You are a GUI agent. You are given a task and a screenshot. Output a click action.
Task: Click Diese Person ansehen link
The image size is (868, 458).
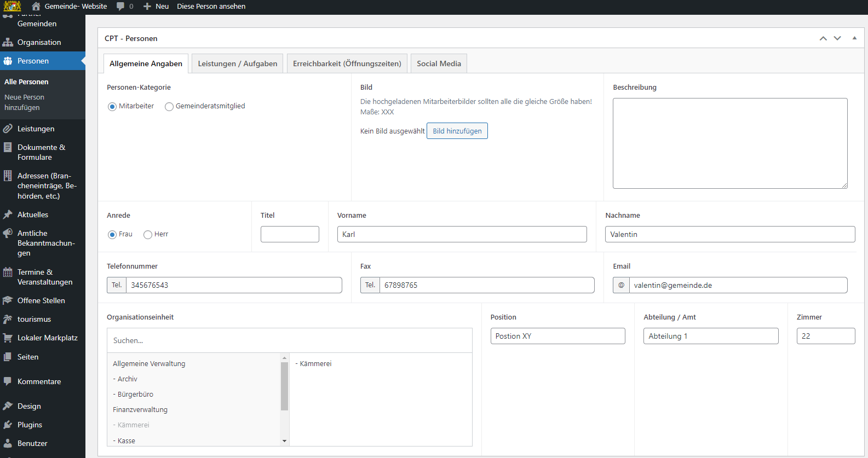[x=211, y=7]
